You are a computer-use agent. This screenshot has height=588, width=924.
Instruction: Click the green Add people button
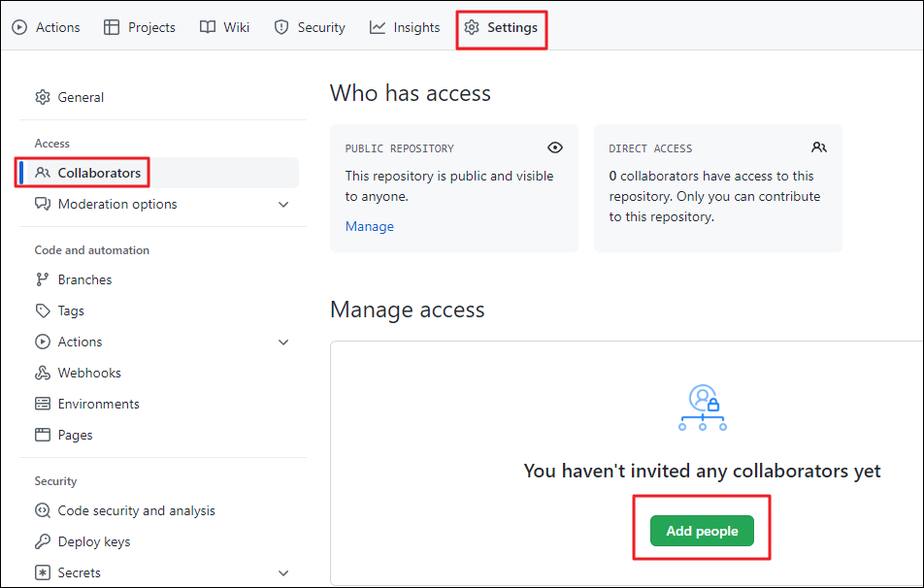702,531
